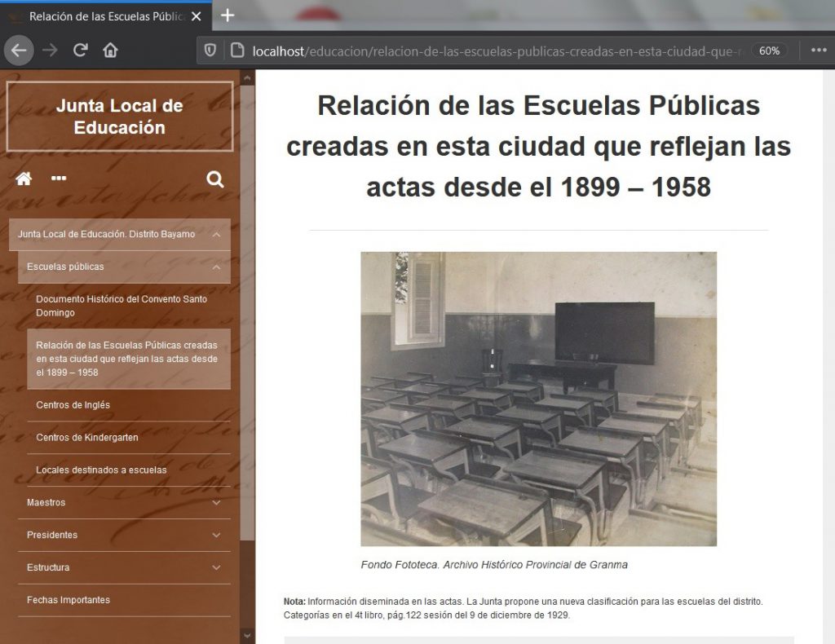Click the localhost address bar
The image size is (835, 644).
tap(495, 51)
